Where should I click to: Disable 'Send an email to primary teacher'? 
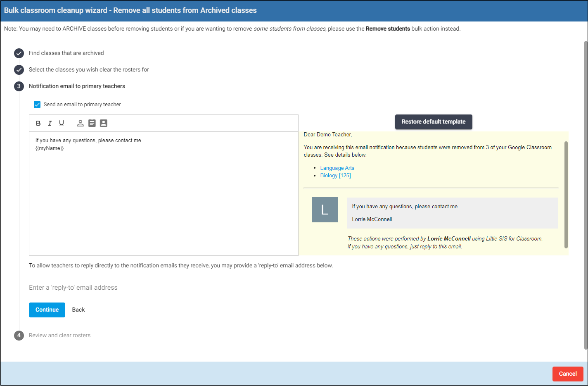pyautogui.click(x=37, y=104)
